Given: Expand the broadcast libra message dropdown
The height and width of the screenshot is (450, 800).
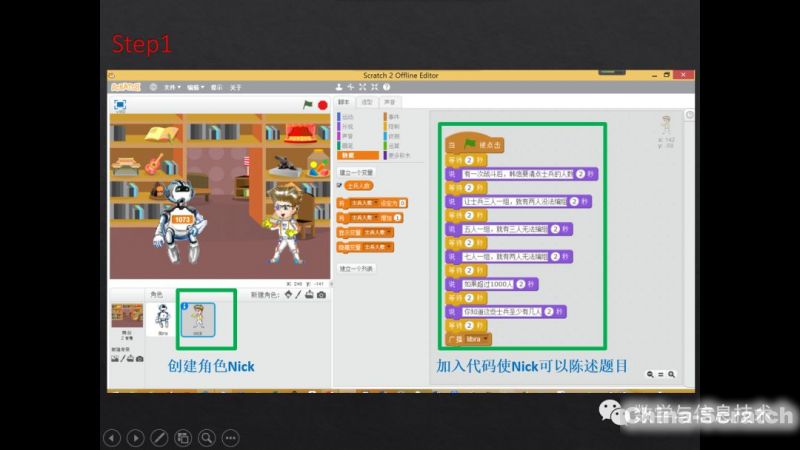Looking at the screenshot, I should [x=487, y=339].
